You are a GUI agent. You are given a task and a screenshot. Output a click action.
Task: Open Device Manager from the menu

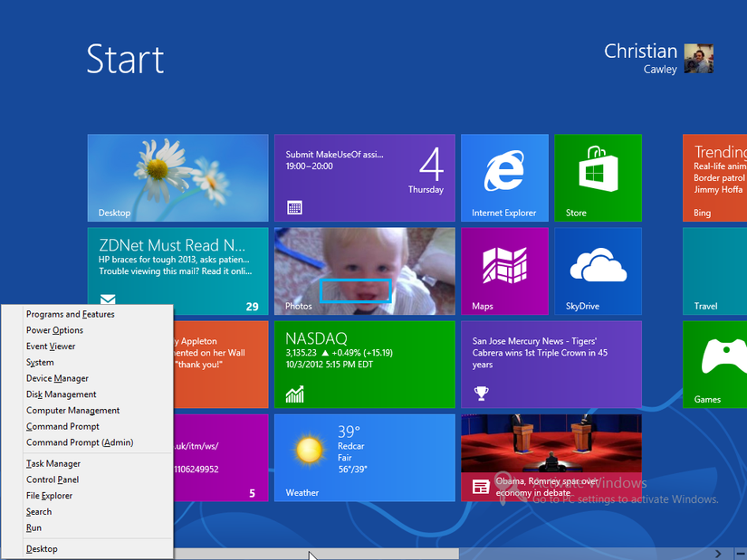coord(57,378)
